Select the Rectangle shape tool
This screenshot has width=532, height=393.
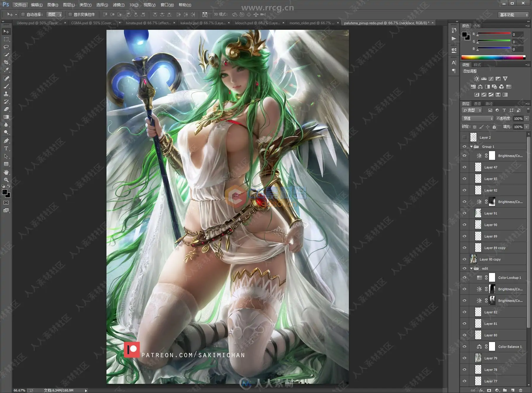(6, 164)
